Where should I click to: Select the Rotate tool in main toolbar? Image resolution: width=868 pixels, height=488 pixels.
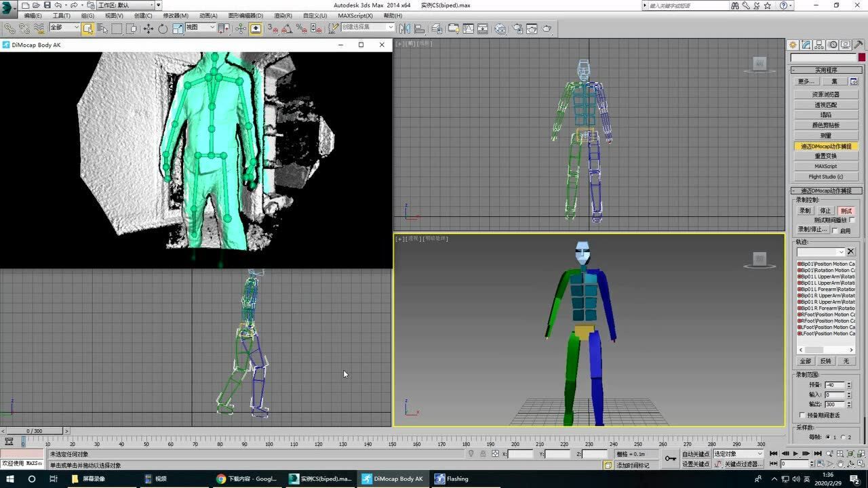coord(163,28)
